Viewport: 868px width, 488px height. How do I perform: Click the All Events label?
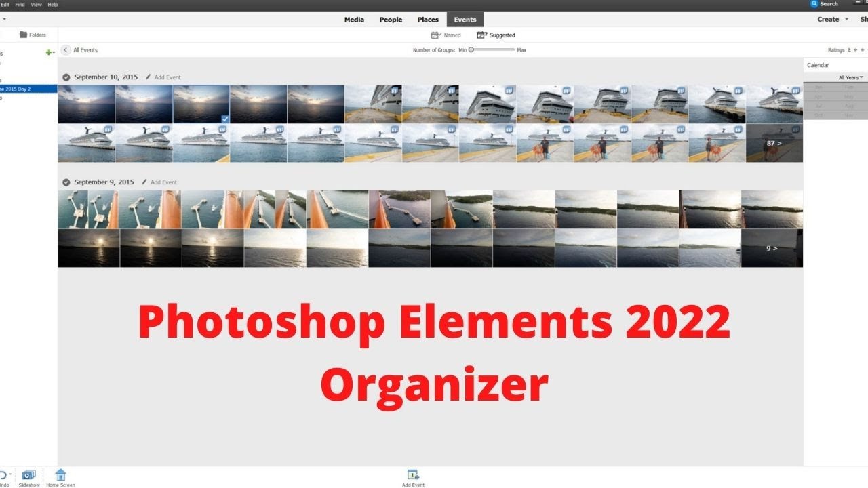pos(85,50)
